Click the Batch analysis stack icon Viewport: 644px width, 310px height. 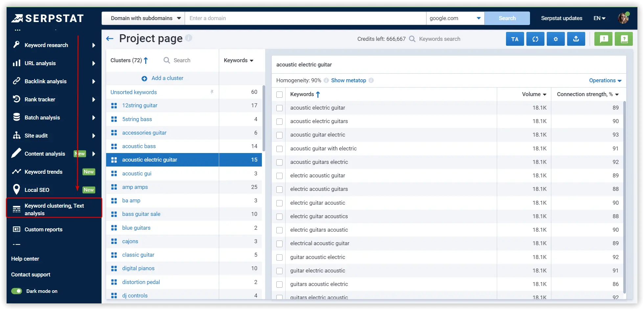(16, 117)
